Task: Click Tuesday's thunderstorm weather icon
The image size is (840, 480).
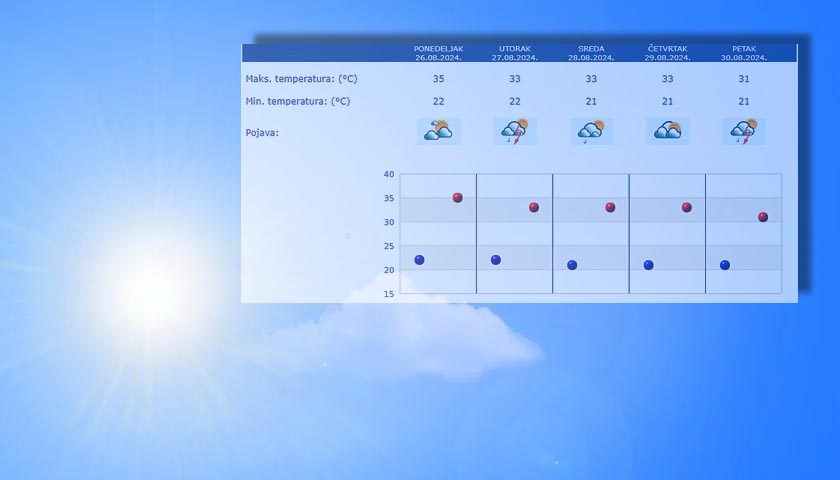Action: [x=515, y=131]
